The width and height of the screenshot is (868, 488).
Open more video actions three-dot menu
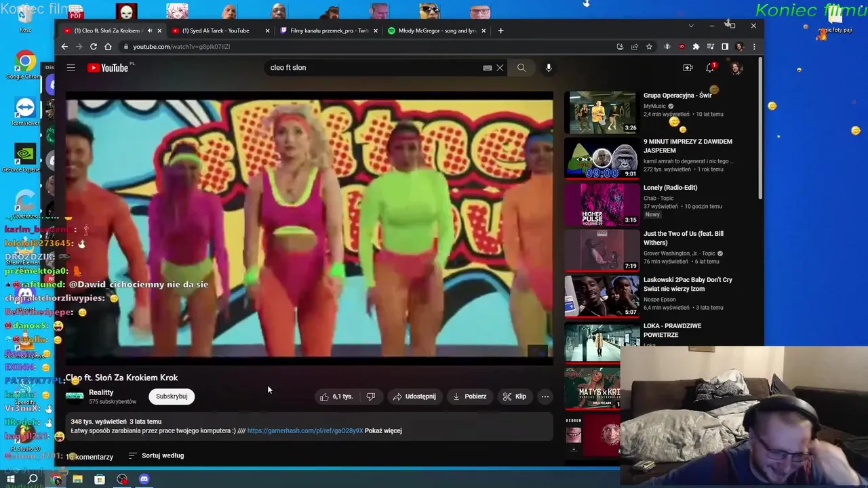pyautogui.click(x=545, y=396)
